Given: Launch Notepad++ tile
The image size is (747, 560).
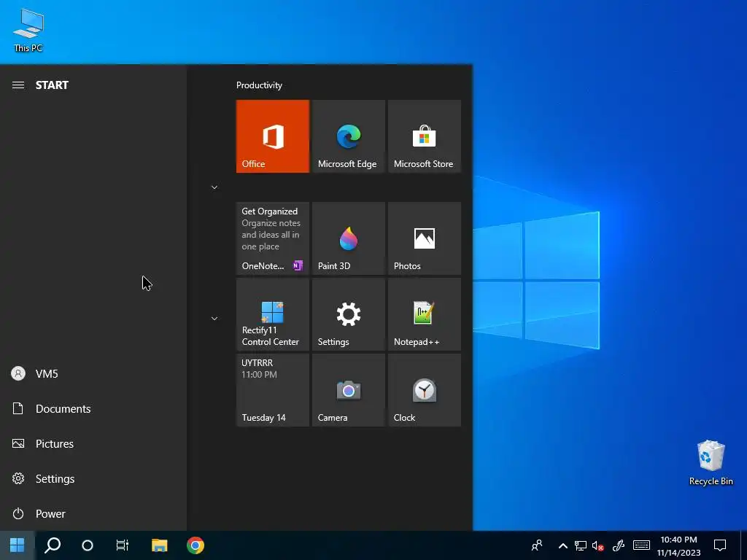Looking at the screenshot, I should 425,314.
